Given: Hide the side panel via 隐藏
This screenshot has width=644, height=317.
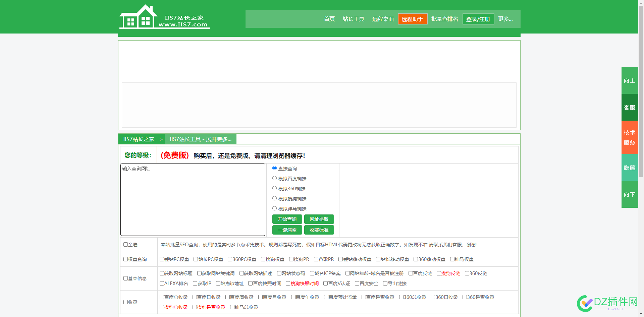Looking at the screenshot, I should point(630,168).
